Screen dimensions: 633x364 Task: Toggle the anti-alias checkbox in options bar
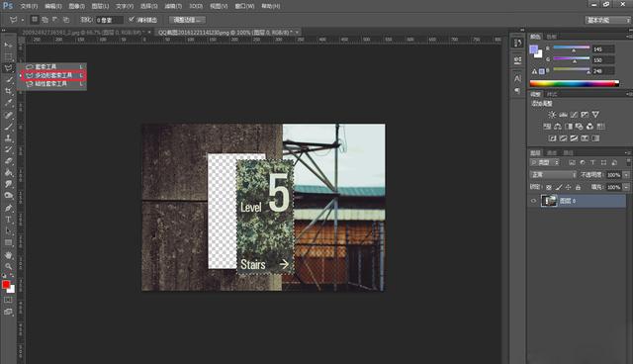tap(132, 20)
